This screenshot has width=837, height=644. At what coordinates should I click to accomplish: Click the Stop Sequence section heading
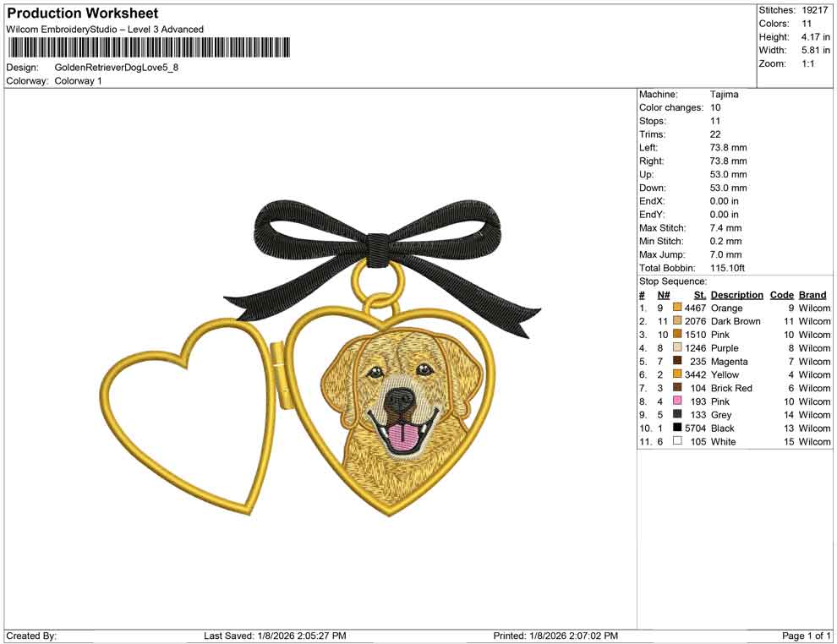coord(672,281)
